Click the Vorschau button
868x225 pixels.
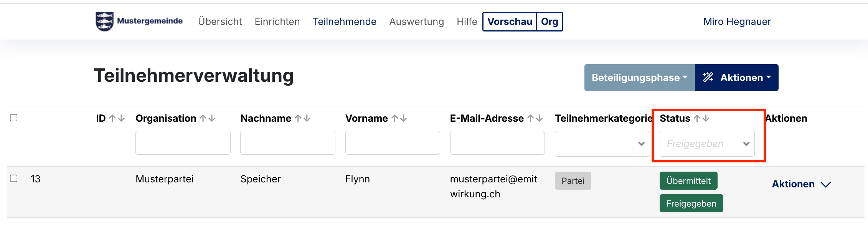pyautogui.click(x=510, y=22)
